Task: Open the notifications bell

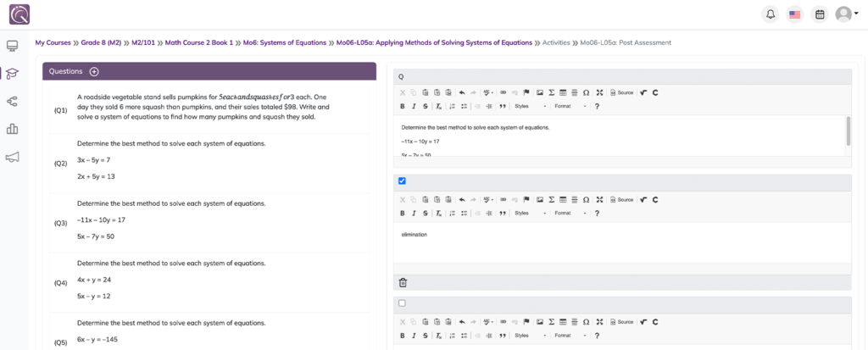Action: coord(770,14)
